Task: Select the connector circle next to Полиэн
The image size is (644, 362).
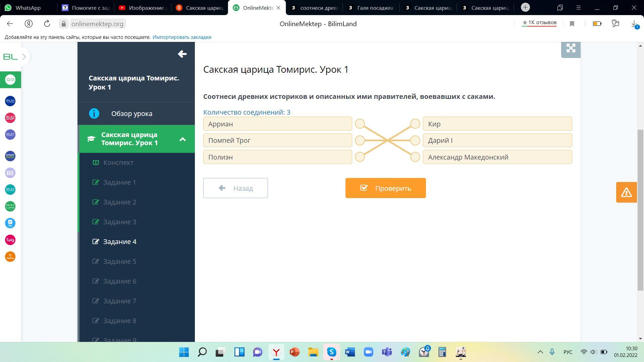Action: (x=360, y=157)
